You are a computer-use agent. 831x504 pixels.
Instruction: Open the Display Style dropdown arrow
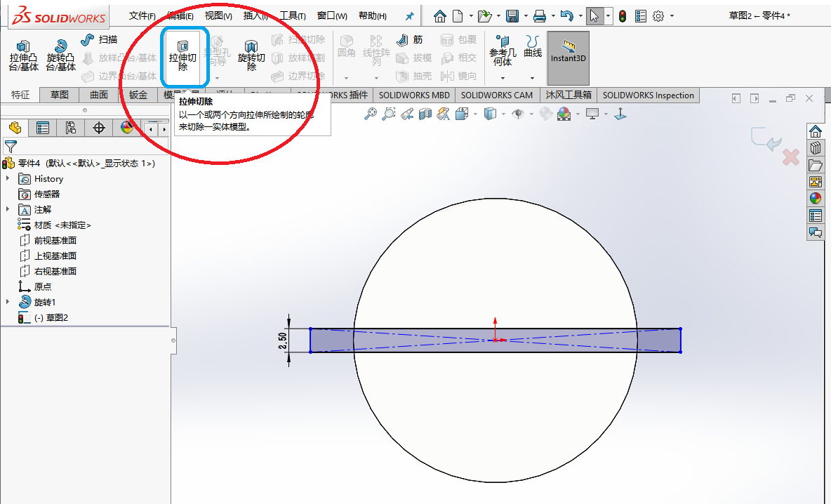pos(503,114)
